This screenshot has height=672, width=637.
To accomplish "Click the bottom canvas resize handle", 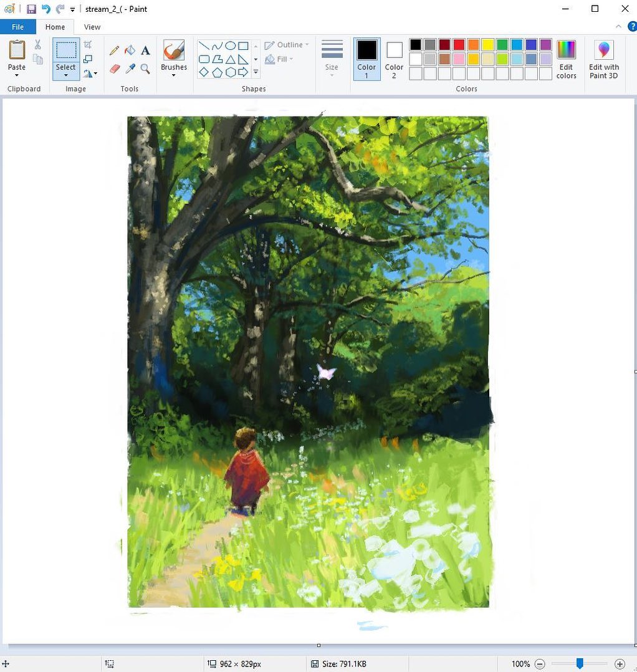I will point(318,645).
